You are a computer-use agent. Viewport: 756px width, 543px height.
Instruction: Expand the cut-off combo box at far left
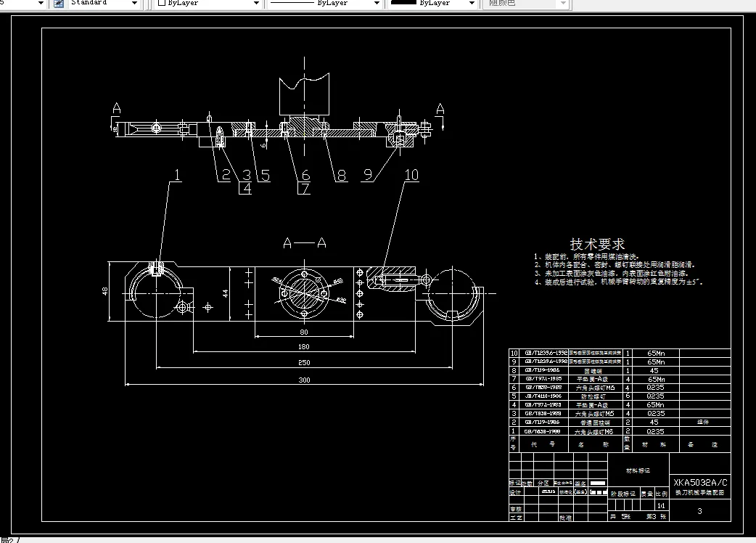[41, 4]
